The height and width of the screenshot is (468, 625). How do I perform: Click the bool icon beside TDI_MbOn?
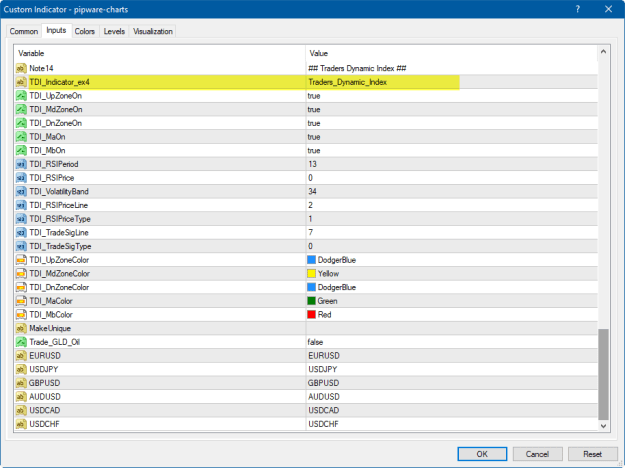pos(21,151)
